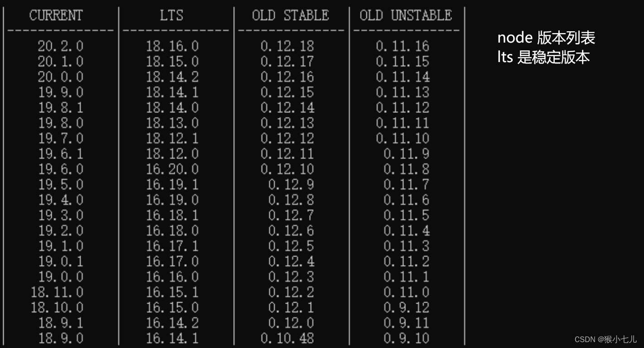
Task: Select version 20.2.0 in CURRENT column
Action: [61, 46]
